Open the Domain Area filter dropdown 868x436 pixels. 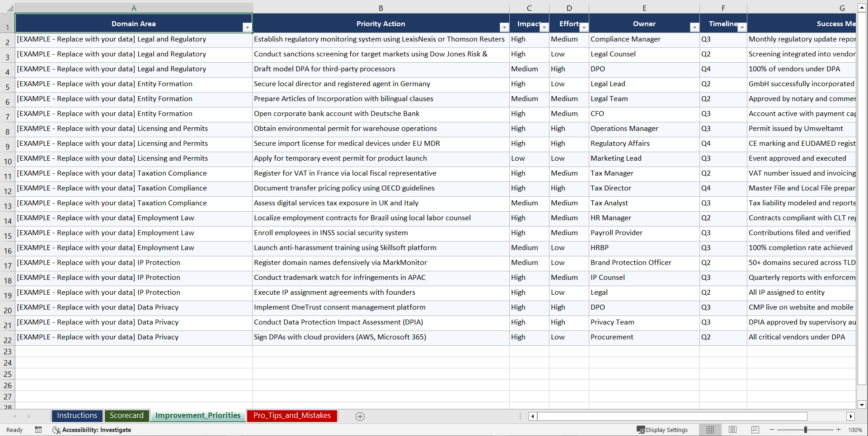coord(248,27)
